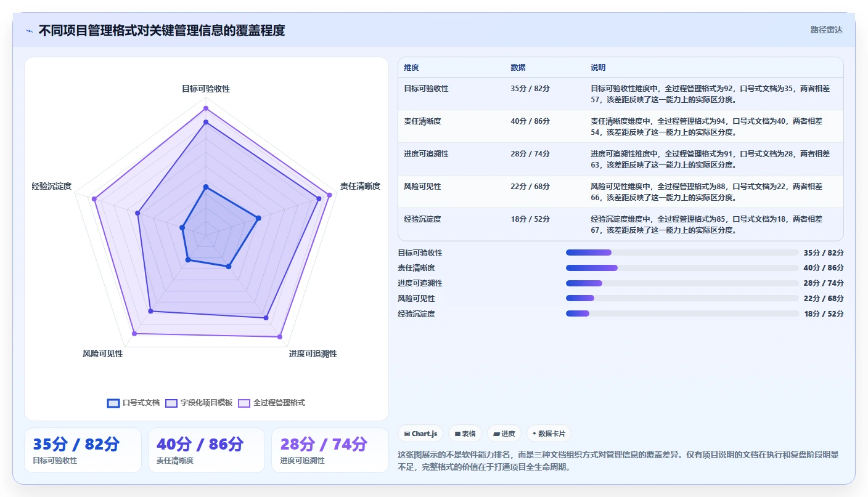The height and width of the screenshot is (497, 868).
Task: Click the lightning icon beside the page title
Action: click(29, 31)
